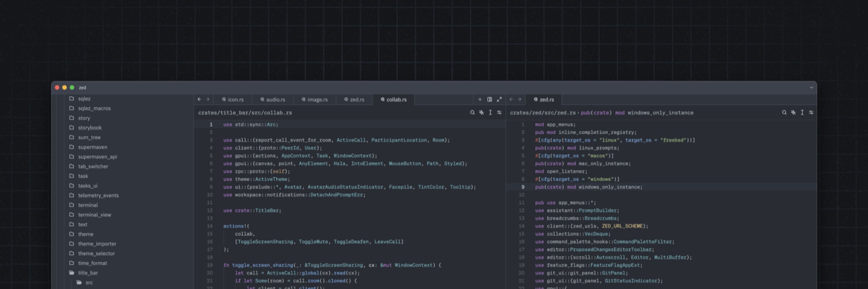Click the chevron at title bar right edge
The height and width of the screenshot is (289, 868).
click(x=811, y=88)
